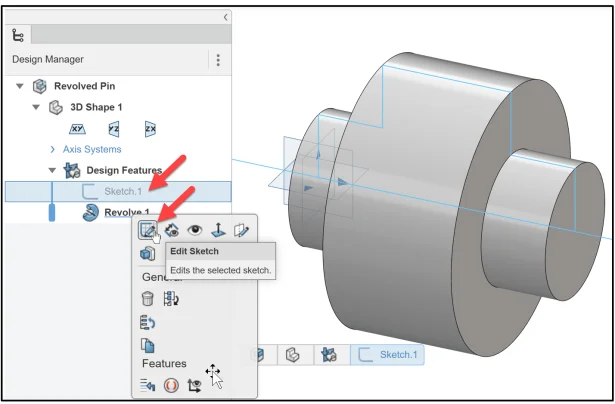The width and height of the screenshot is (615, 404).
Task: Click the red circle icon under Features
Action: click(170, 384)
